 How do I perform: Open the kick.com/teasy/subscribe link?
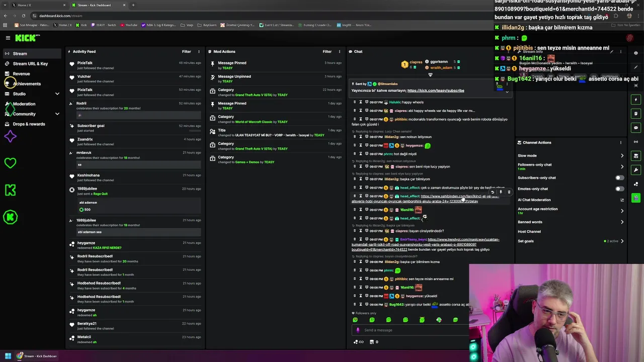(x=436, y=90)
